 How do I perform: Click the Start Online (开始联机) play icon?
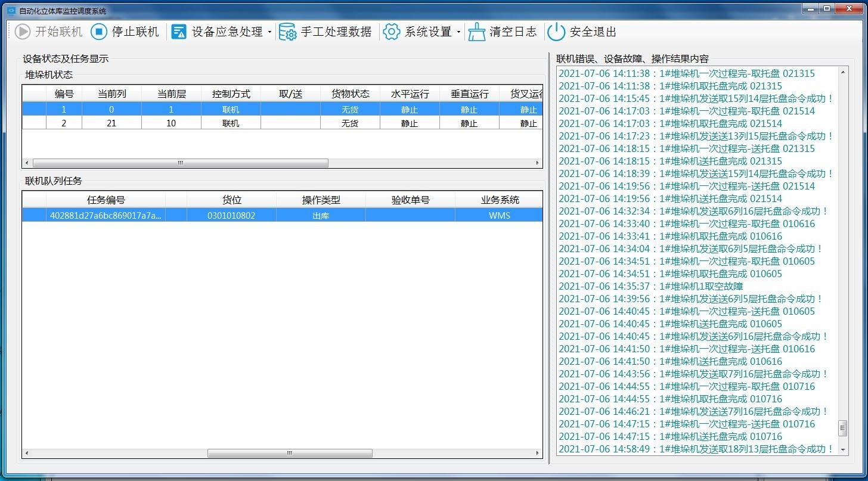point(23,32)
